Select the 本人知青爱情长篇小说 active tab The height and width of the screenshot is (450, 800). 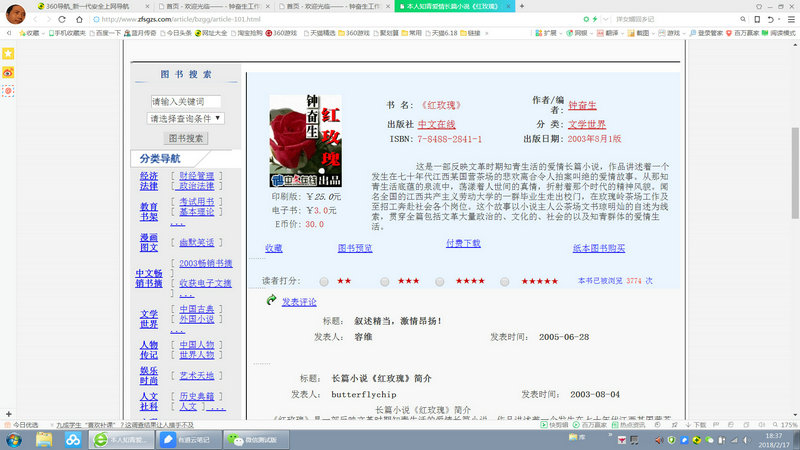tap(455, 6)
